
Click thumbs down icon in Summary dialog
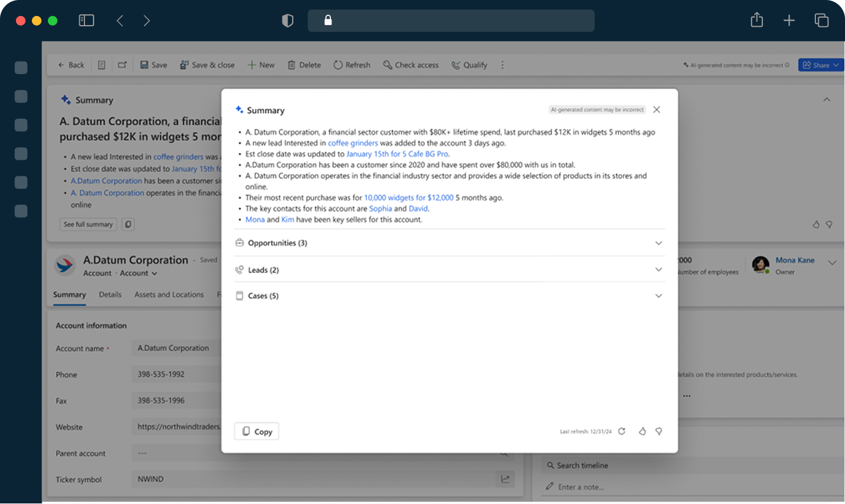(658, 432)
